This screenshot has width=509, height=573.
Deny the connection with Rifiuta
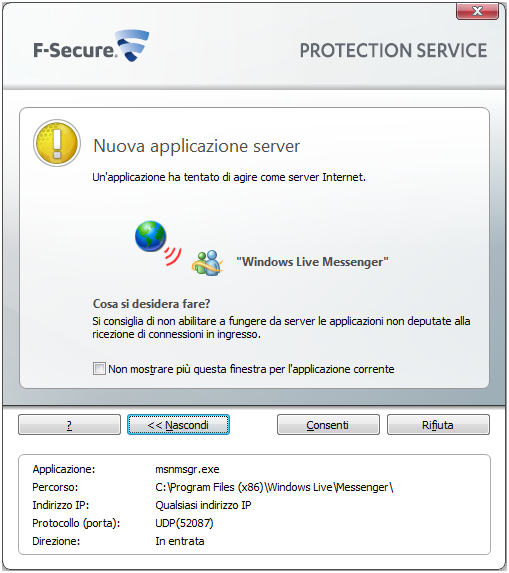point(438,425)
